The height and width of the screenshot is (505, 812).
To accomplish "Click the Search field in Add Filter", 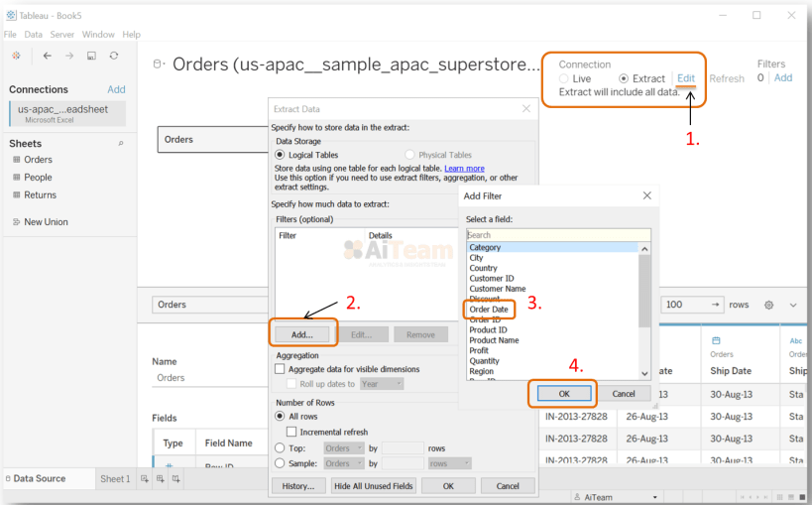I will pyautogui.click(x=558, y=235).
